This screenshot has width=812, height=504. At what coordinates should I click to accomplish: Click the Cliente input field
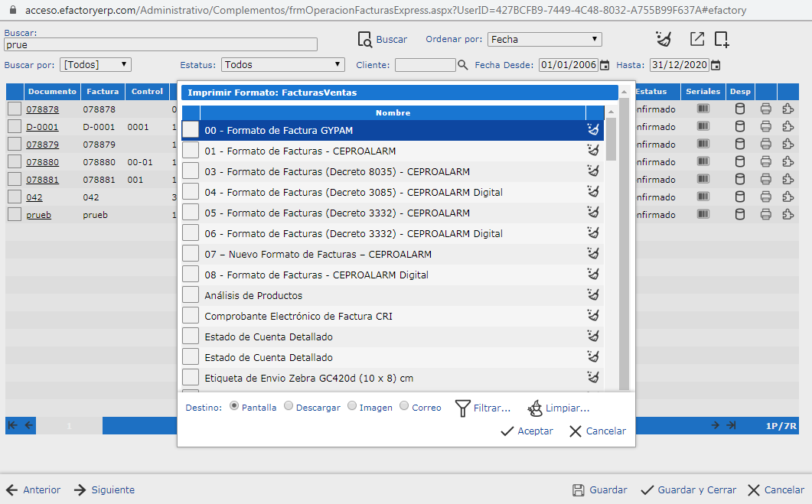(x=426, y=65)
